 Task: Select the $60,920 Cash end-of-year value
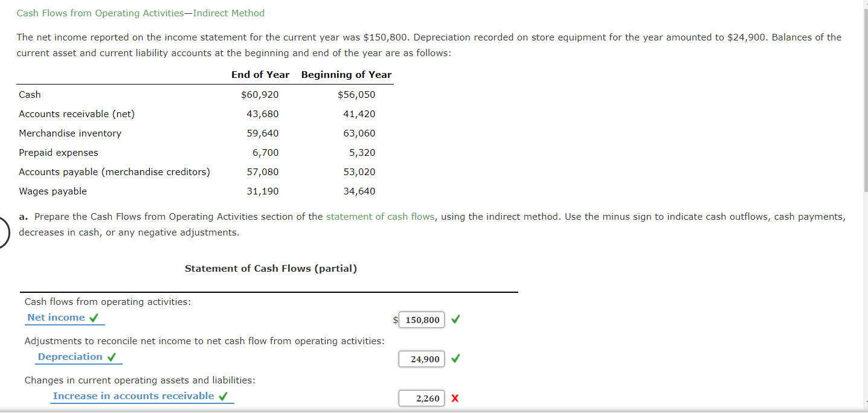260,94
